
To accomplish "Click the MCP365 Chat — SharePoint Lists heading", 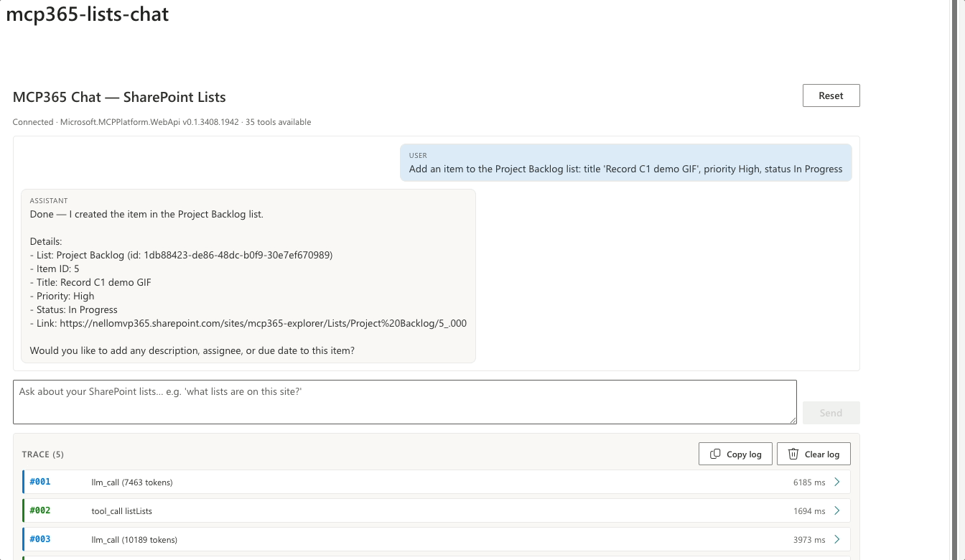I will click(x=119, y=97).
